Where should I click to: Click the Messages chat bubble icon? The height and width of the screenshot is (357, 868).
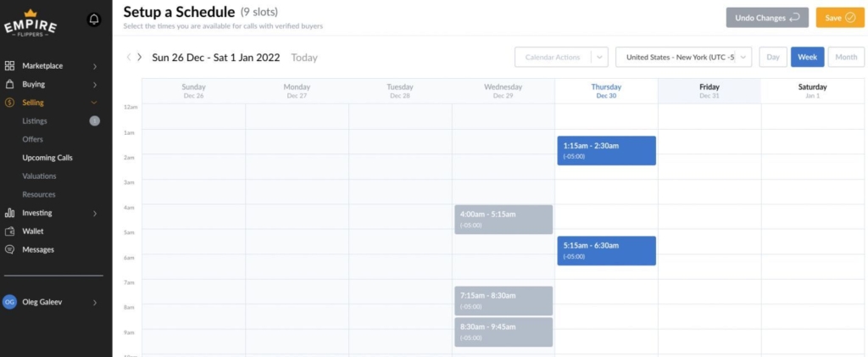pyautogui.click(x=9, y=250)
